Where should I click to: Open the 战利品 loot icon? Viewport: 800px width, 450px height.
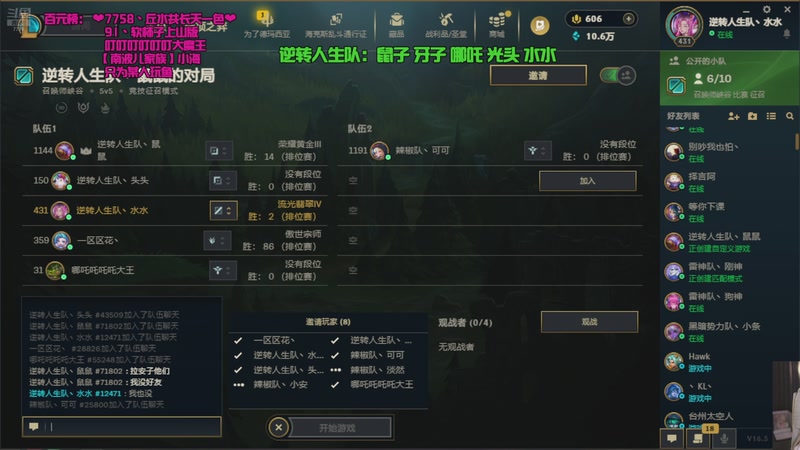click(446, 24)
